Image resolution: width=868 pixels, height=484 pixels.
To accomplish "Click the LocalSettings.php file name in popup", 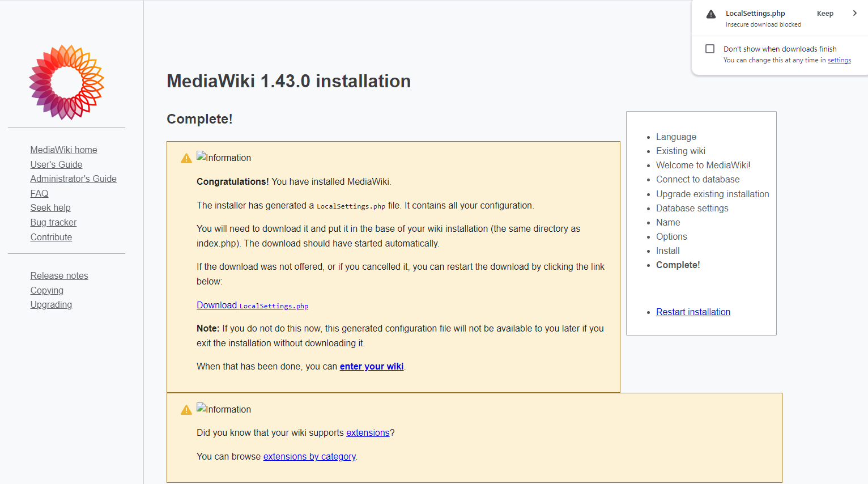I will tap(755, 14).
